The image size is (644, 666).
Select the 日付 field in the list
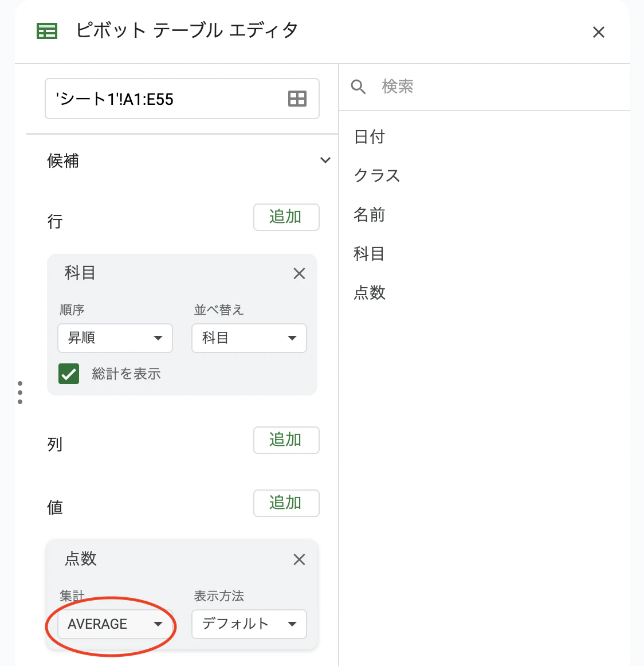pos(370,137)
